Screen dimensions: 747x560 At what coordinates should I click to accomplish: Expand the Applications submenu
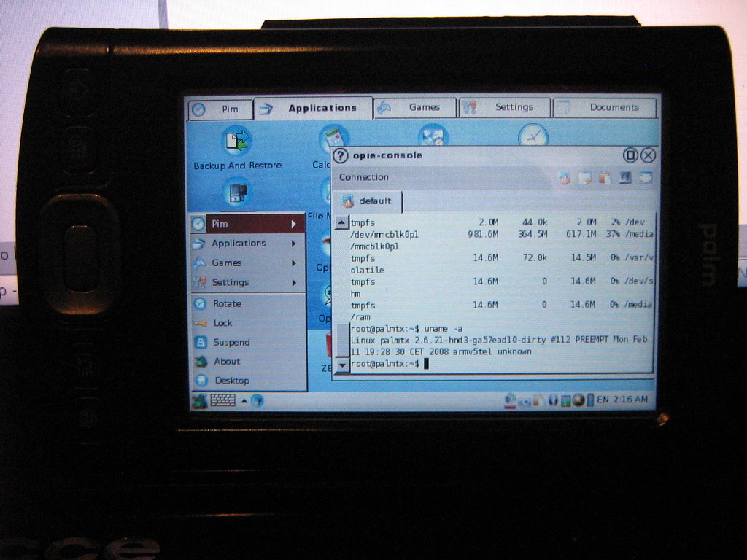[233, 243]
